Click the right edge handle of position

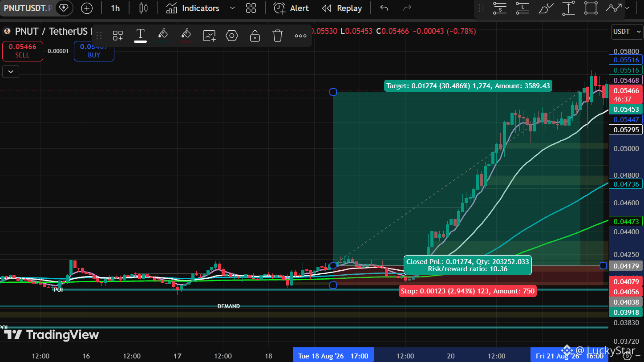pyautogui.click(x=603, y=265)
